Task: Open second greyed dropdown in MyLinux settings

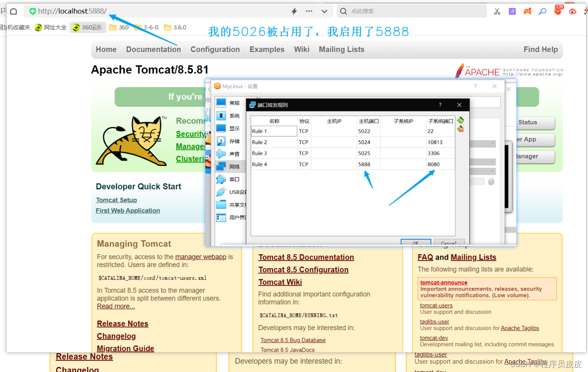Action: [x=482, y=162]
